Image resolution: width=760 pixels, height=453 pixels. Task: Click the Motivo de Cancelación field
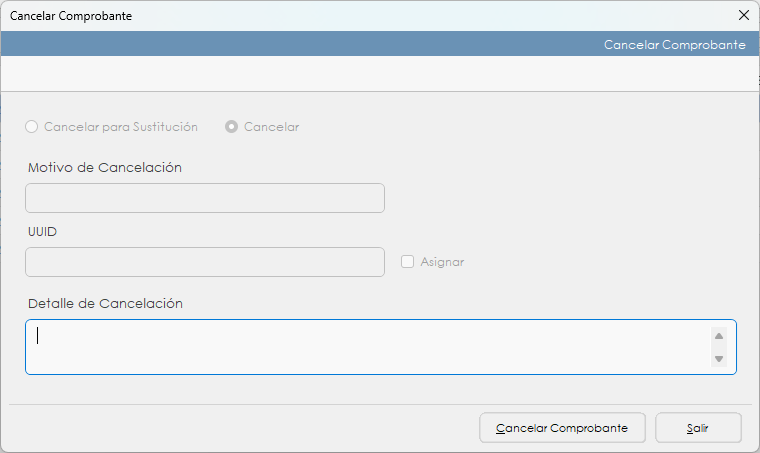205,198
